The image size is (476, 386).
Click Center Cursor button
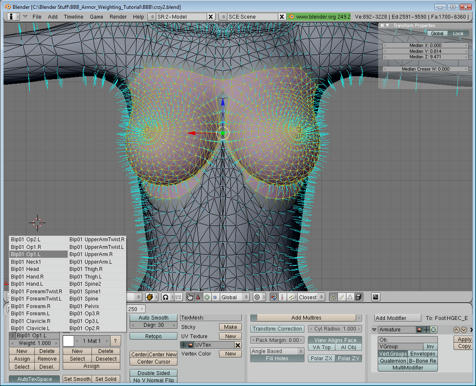point(153,362)
